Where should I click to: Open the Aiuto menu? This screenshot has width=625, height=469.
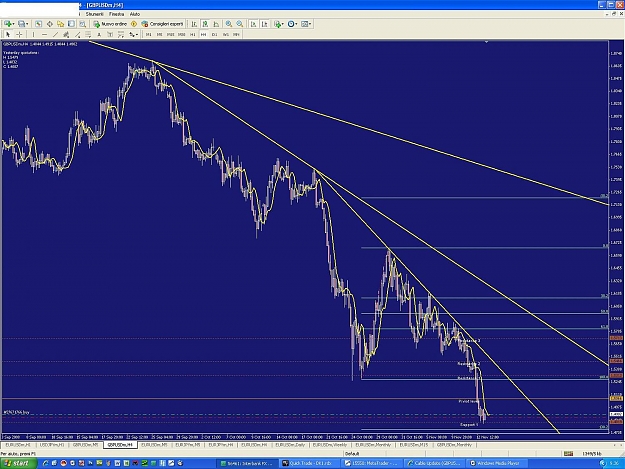tap(135, 14)
